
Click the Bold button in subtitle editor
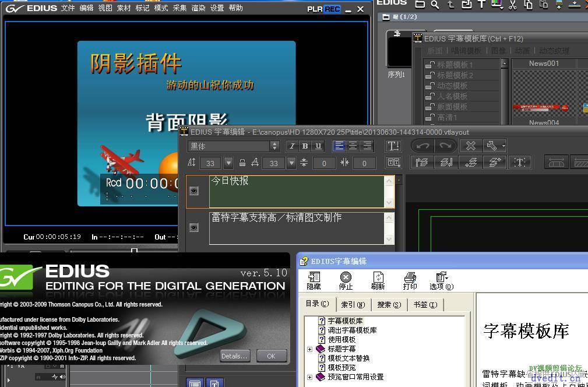(x=305, y=146)
